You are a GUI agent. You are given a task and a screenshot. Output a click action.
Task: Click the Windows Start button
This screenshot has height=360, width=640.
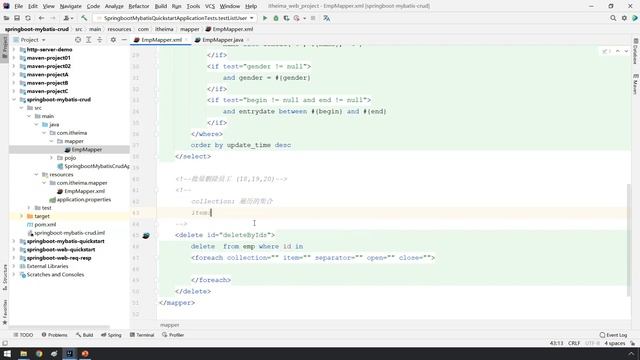[x=7, y=353]
